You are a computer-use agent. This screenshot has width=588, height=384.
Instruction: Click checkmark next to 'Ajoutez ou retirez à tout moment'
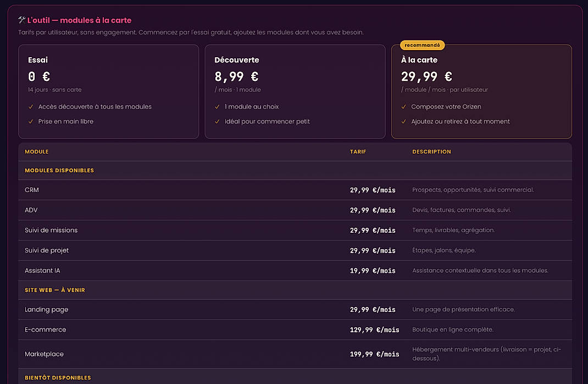point(403,122)
